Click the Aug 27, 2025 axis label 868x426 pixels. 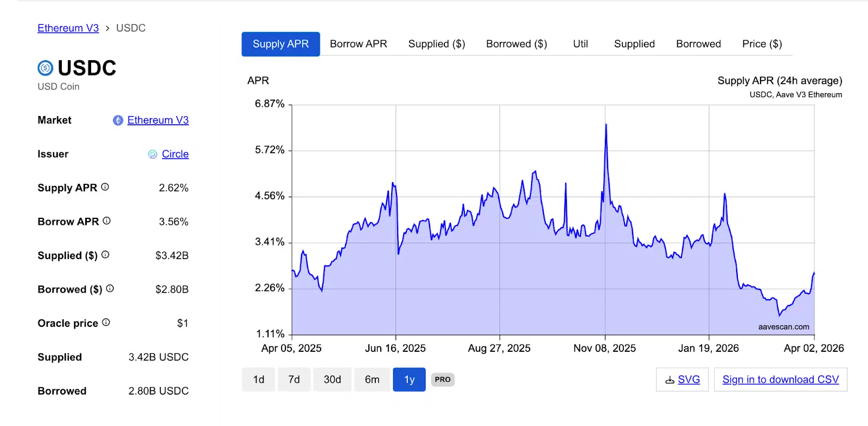click(x=499, y=348)
